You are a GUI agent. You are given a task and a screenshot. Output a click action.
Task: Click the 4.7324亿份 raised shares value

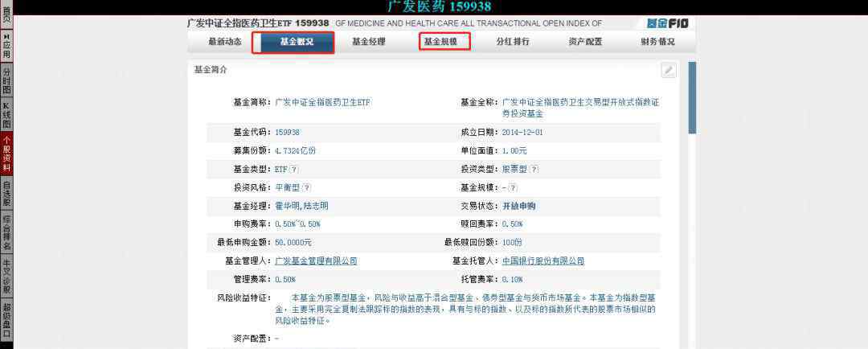pos(295,150)
